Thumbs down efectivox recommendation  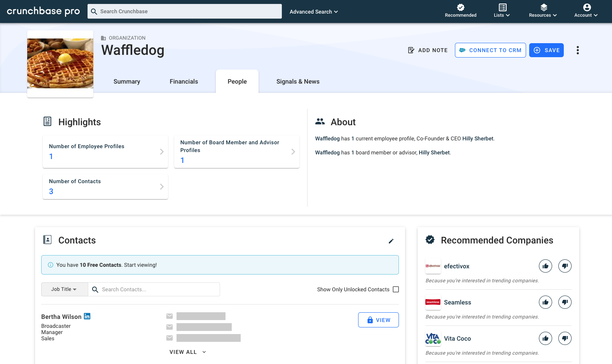click(565, 266)
